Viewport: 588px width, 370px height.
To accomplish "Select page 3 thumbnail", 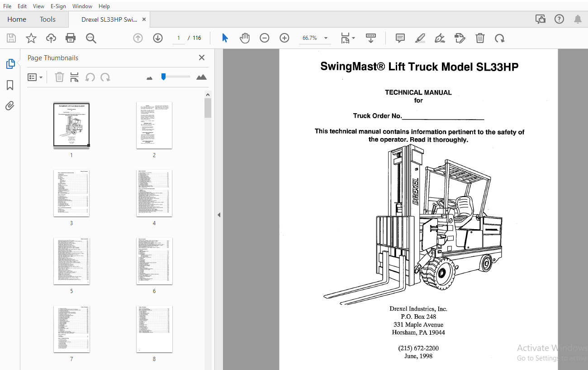I will [71, 193].
